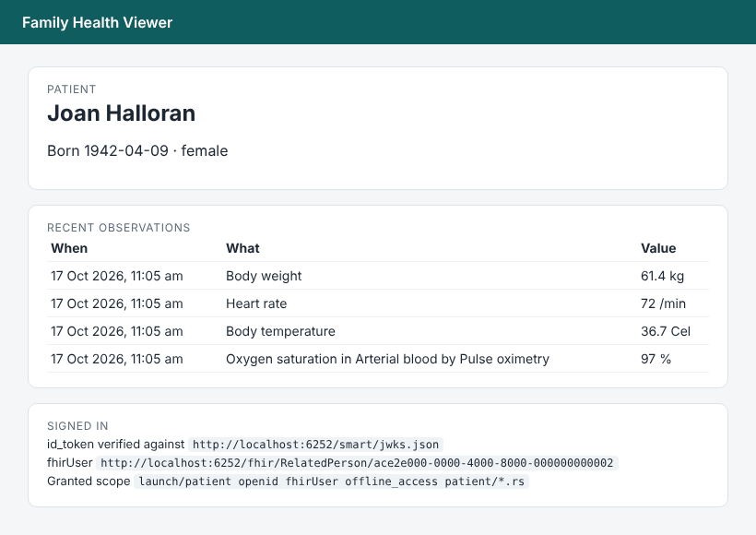Click the 72 /min value
This screenshot has height=535, width=756.
(664, 303)
